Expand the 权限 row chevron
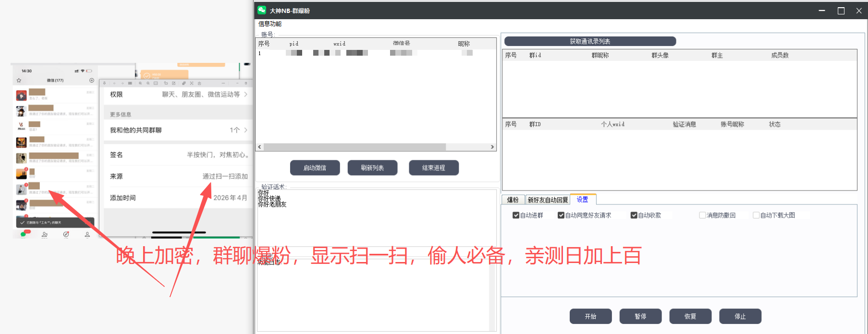This screenshot has width=868, height=334. coord(245,95)
